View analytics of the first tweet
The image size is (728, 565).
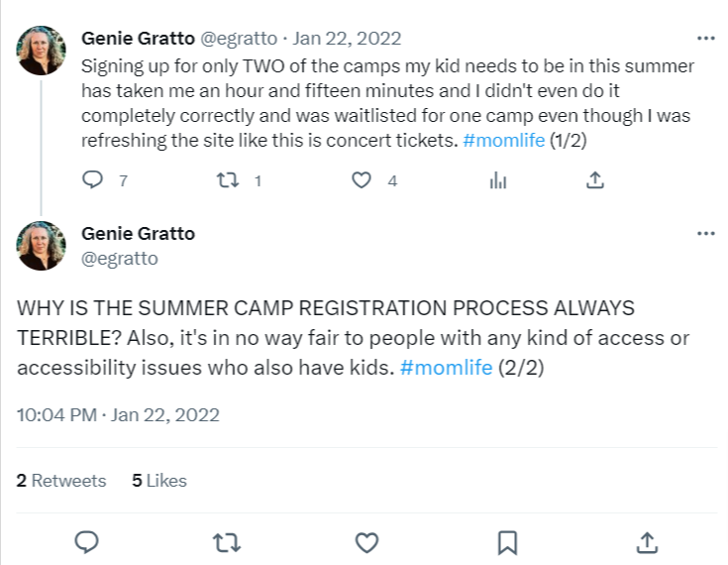click(x=498, y=180)
